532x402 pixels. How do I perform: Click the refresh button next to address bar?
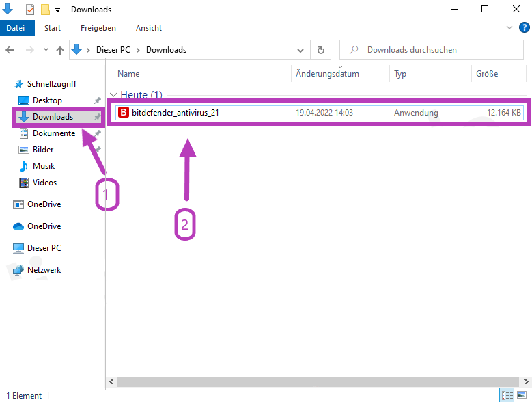coord(320,50)
